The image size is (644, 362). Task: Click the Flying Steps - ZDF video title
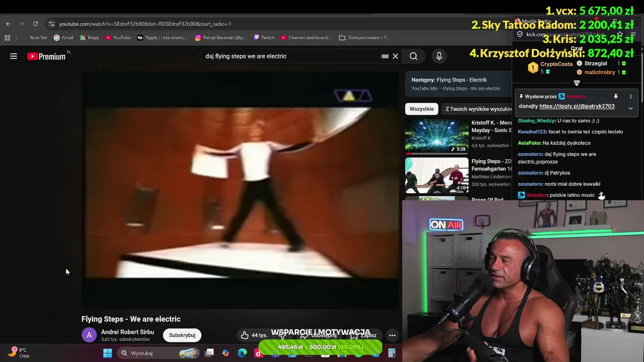[x=492, y=165]
